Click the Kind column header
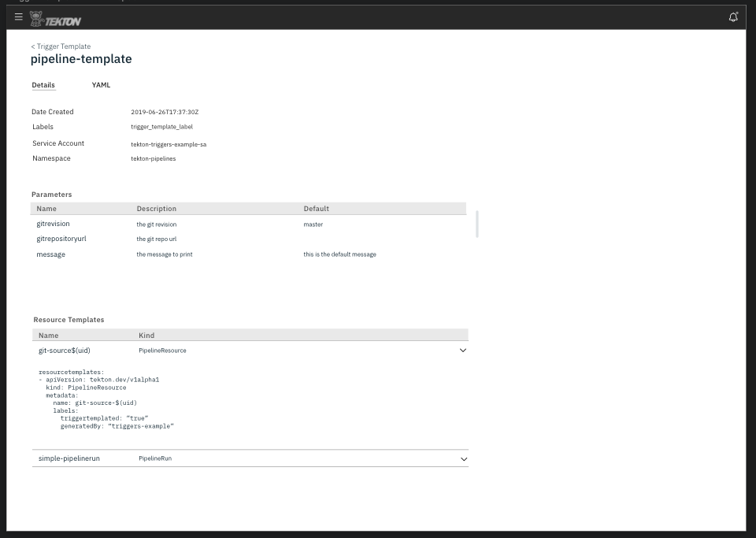This screenshot has width=756, height=538. click(146, 336)
